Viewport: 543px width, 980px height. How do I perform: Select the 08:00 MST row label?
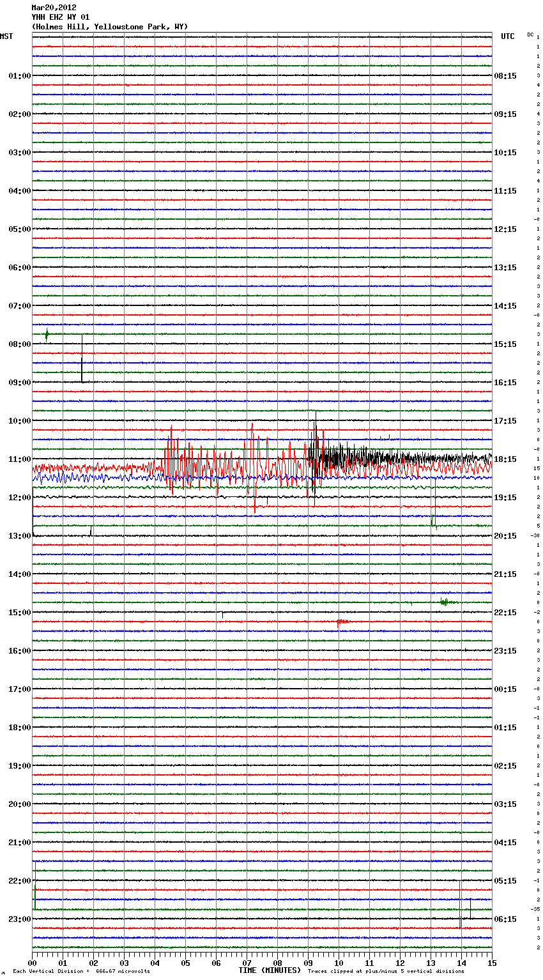click(x=20, y=344)
